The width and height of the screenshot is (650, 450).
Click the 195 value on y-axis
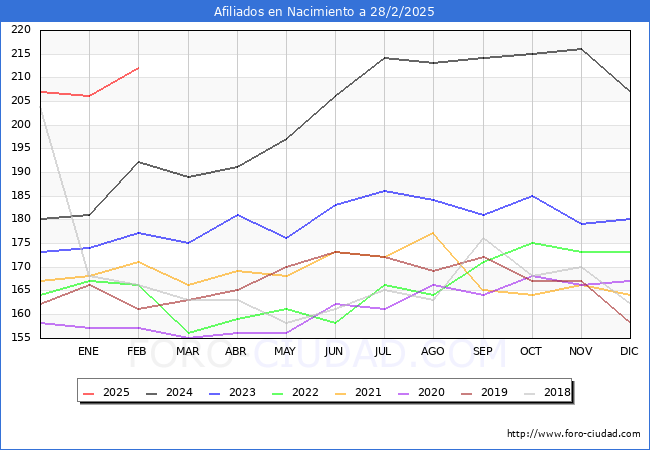[x=21, y=148]
